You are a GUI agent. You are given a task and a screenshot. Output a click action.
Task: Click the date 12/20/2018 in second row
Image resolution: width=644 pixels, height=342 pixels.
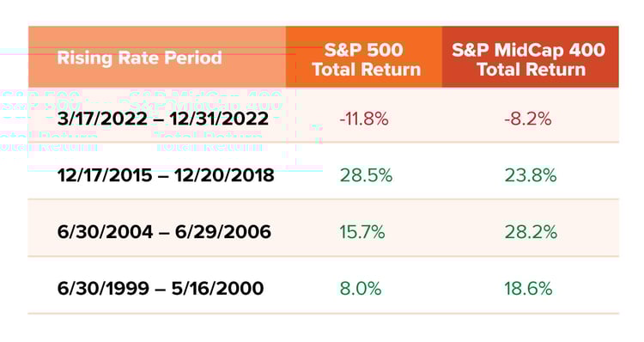[x=224, y=175]
